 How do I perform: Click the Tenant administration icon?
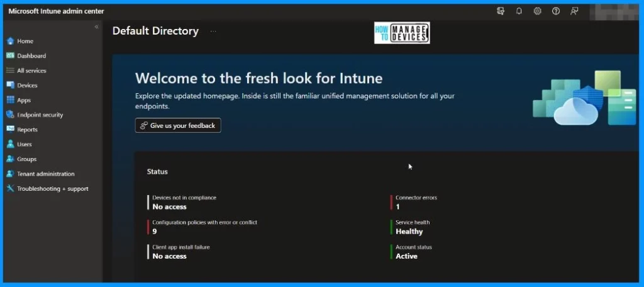tap(10, 174)
